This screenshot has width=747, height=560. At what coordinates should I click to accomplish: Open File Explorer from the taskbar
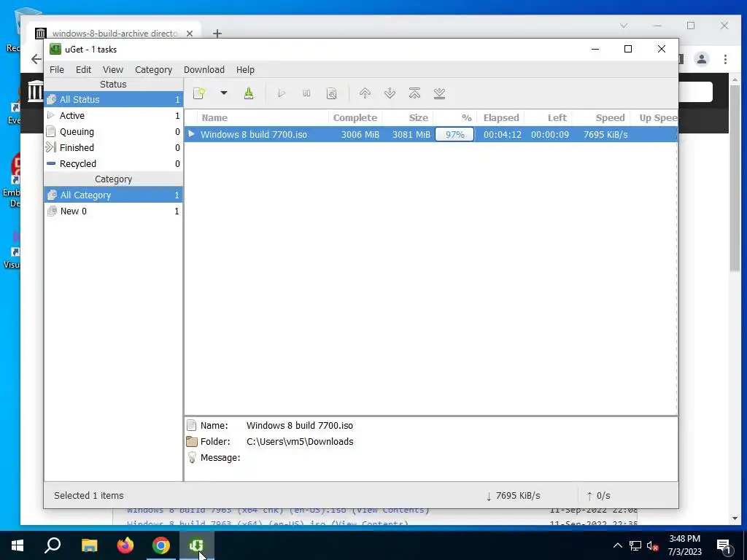coord(89,545)
